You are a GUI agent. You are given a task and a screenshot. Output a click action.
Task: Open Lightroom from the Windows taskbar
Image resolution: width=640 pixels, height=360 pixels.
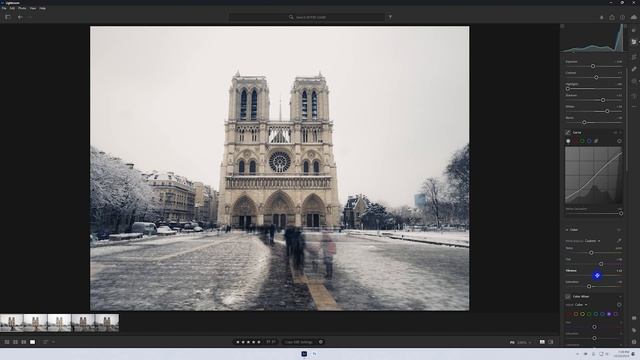(304, 354)
